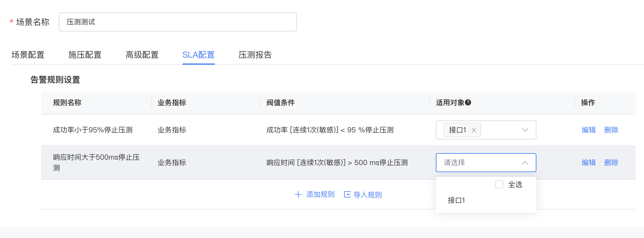
Task: Choose 接口1 option in dropdown list
Action: (x=456, y=200)
